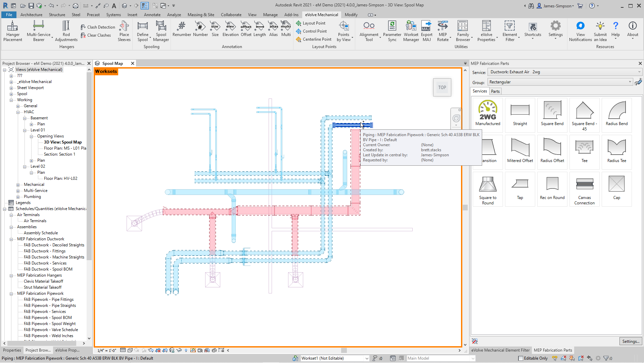Open the Multi-Service Bearer tool
This screenshot has height=363, width=644.
[x=39, y=31]
